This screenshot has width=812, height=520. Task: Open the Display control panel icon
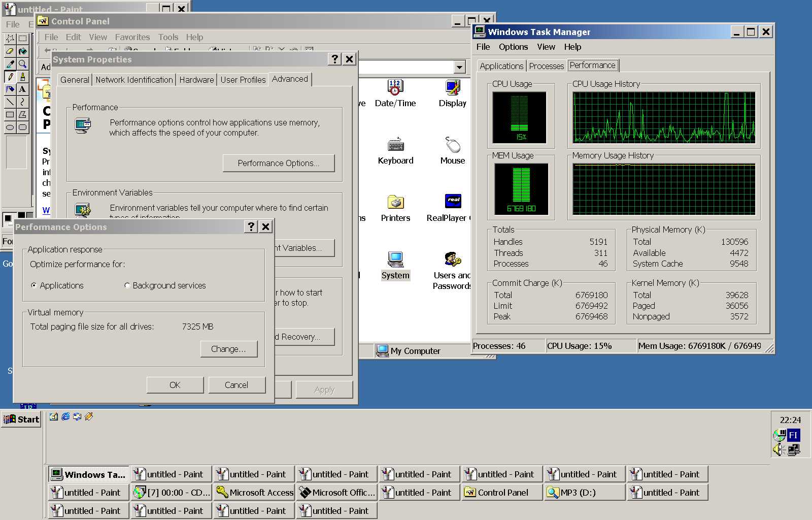coord(453,94)
